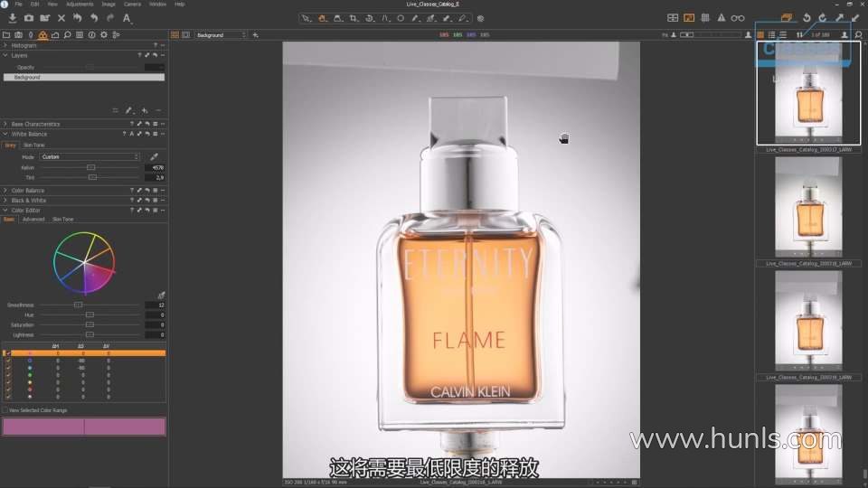The height and width of the screenshot is (488, 868).
Task: Expand the Color Balance panel
Action: (5, 191)
